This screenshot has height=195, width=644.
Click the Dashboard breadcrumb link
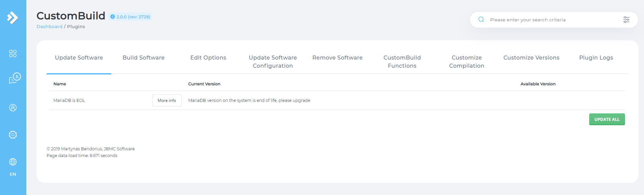pos(49,27)
